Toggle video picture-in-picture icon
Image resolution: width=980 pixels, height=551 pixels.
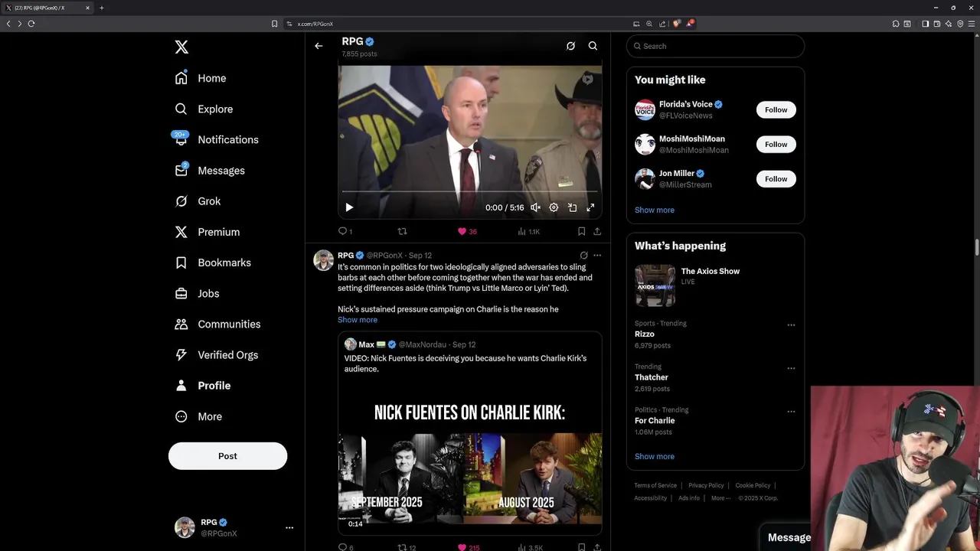pos(572,207)
